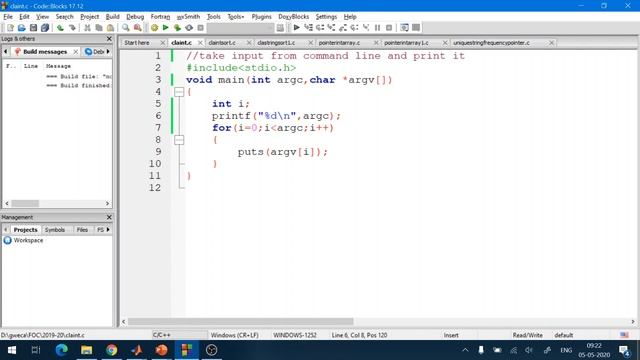Paste from the clipboard icon
This screenshot has width=640, height=360.
click(110, 28)
